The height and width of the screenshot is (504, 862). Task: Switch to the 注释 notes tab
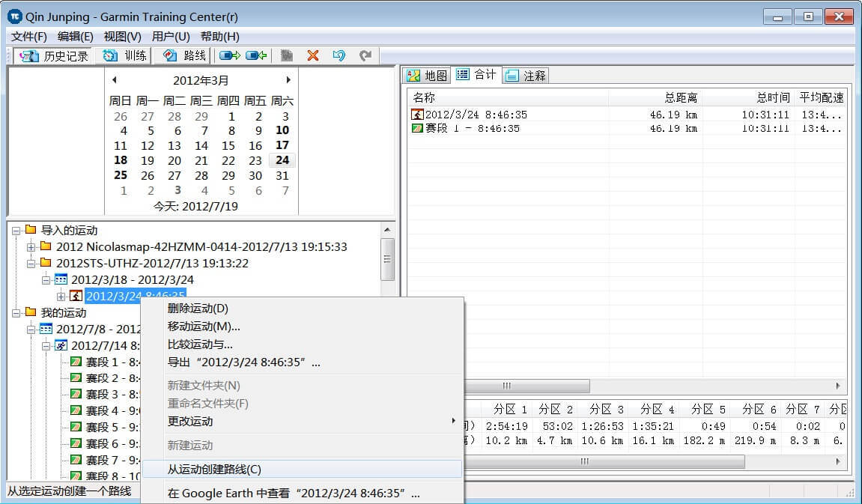(x=526, y=76)
